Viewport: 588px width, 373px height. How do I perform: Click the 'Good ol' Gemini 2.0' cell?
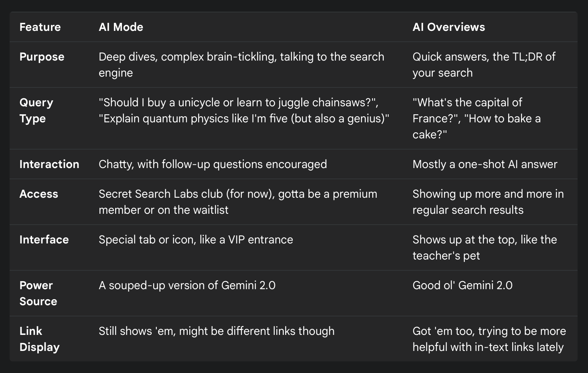pyautogui.click(x=462, y=285)
